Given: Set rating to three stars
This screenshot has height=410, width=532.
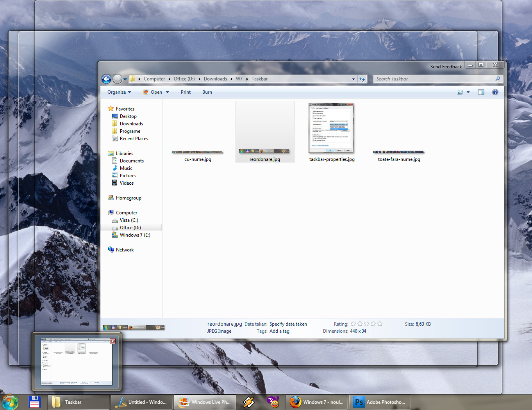Looking at the screenshot, I should 366,324.
